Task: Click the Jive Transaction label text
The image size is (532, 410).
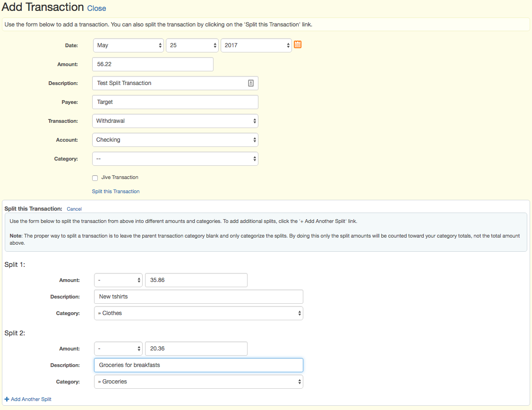Action: [x=120, y=177]
